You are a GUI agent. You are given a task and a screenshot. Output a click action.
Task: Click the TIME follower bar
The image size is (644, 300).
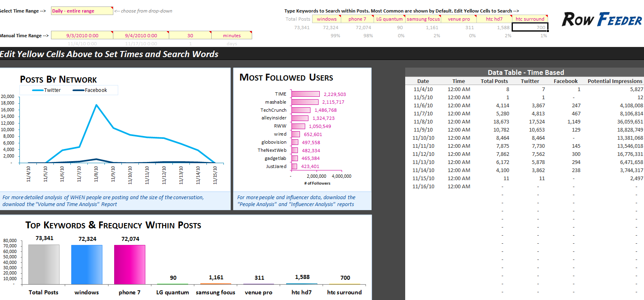(305, 94)
